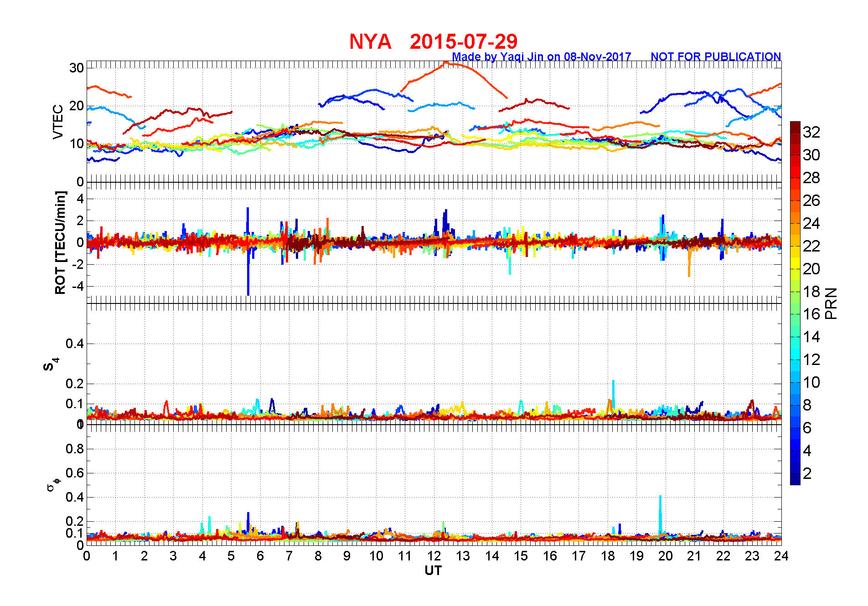Screen dimensions: 868x606
Task: Click the ROT axis tick label -4
Action: click(x=78, y=287)
